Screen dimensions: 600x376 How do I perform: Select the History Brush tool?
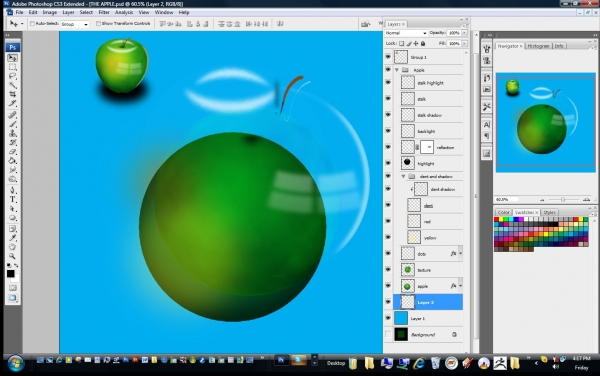pos(13,142)
